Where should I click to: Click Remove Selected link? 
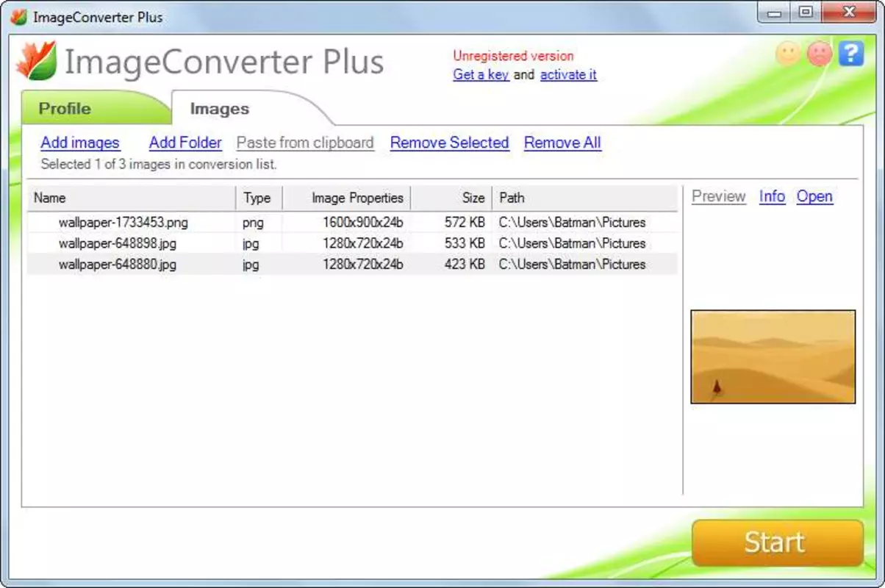pyautogui.click(x=449, y=143)
